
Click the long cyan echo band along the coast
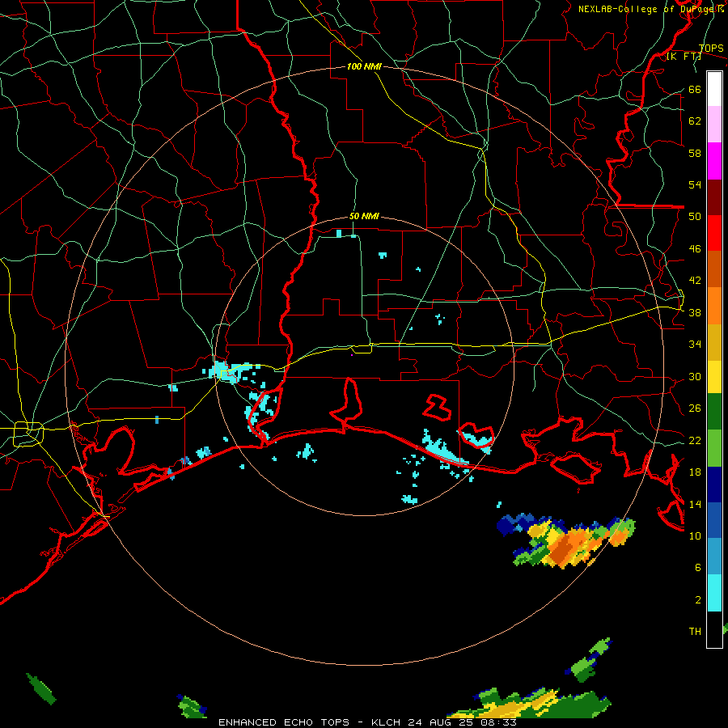(x=443, y=448)
